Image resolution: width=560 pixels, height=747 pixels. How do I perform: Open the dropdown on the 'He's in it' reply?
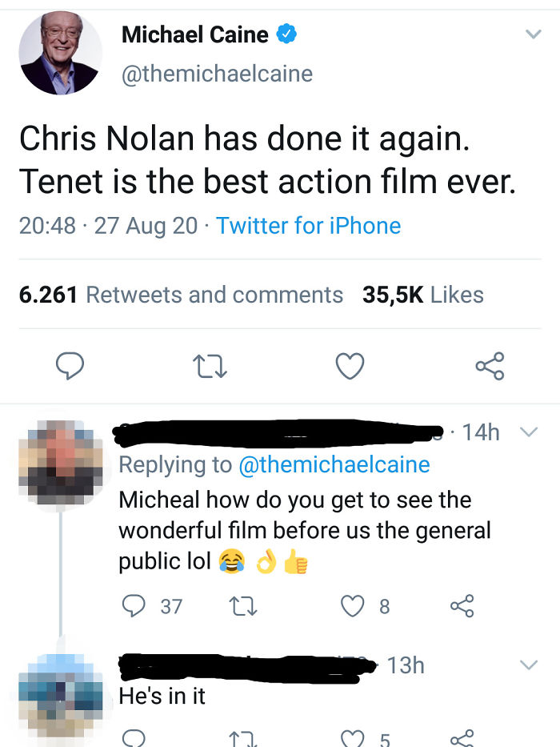530,664
